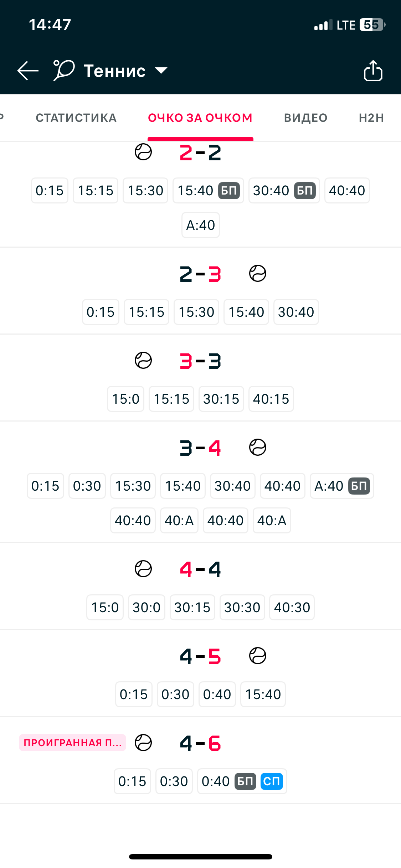Tap serve ball icon beside 2-2 score
The height and width of the screenshot is (868, 401).
143,152
